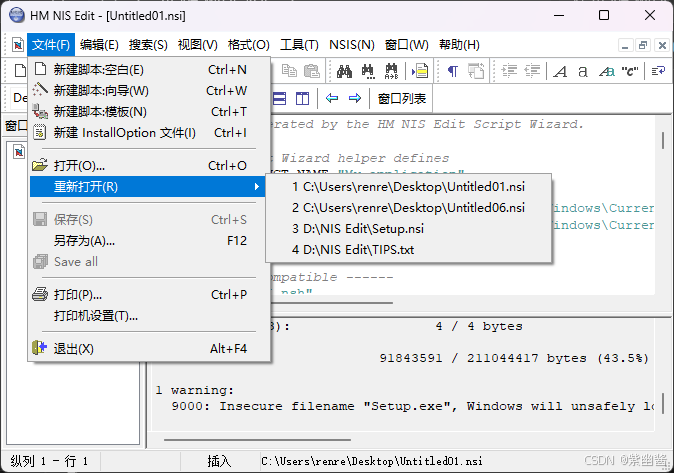Click the toggle case Aa icon
This screenshot has width=675, height=474.
coord(607,71)
